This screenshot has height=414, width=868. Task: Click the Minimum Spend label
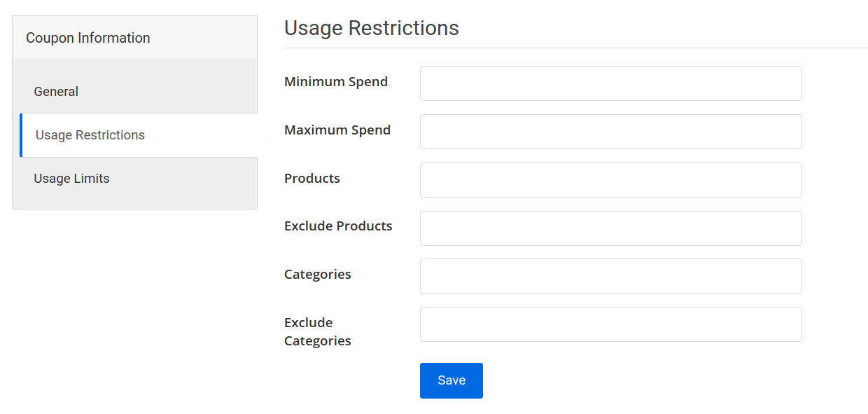click(336, 82)
